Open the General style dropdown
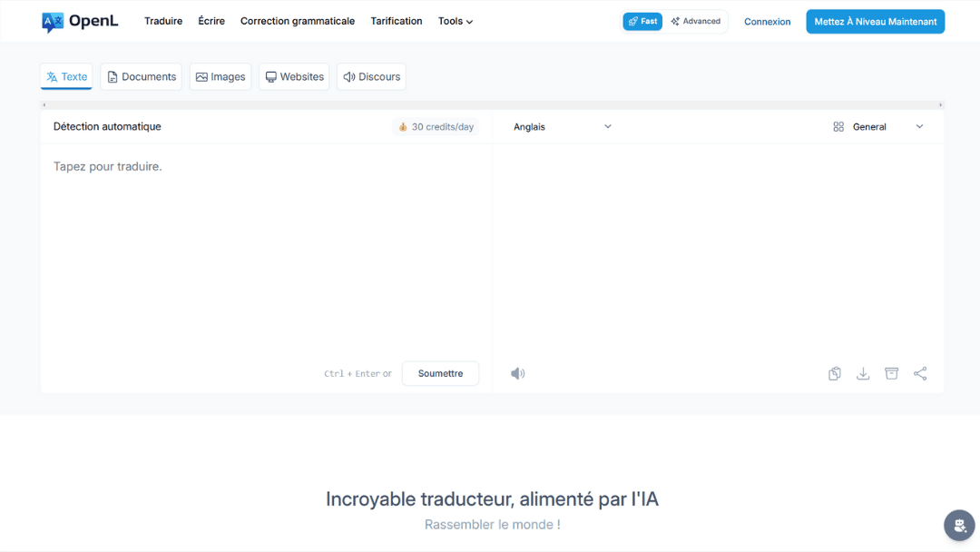The image size is (980, 552). pos(877,127)
